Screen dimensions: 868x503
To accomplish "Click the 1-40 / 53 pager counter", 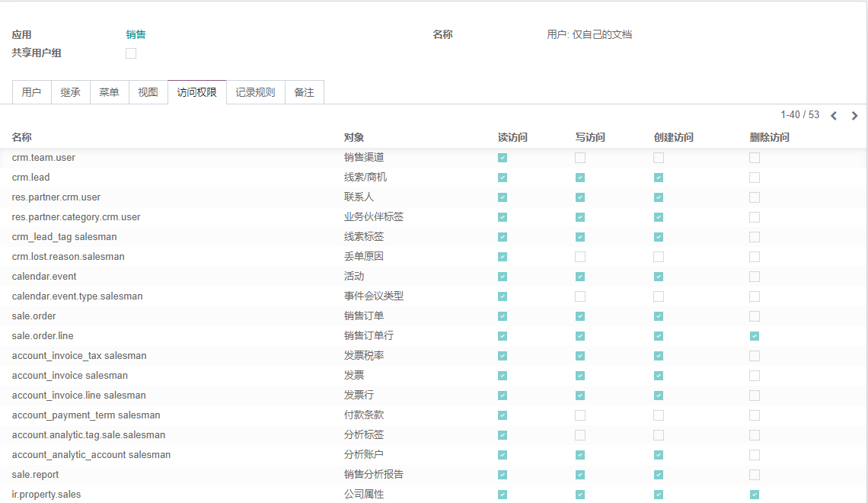I will click(x=799, y=114).
